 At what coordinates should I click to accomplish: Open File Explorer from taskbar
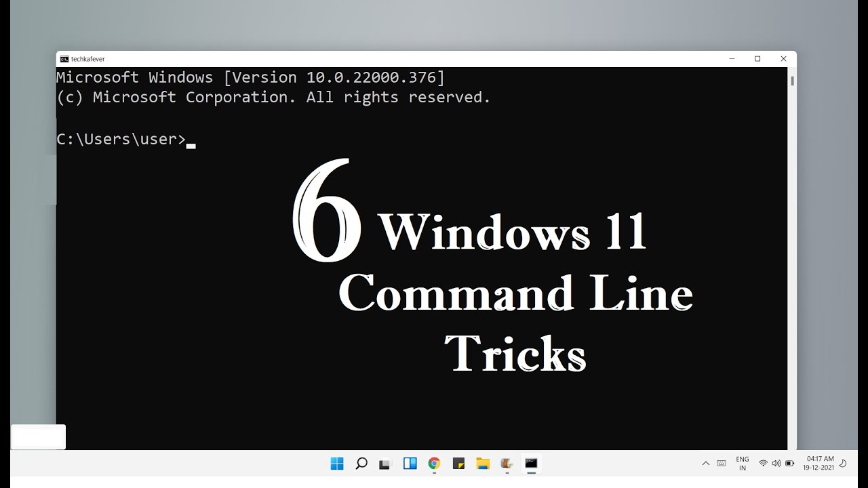point(483,464)
